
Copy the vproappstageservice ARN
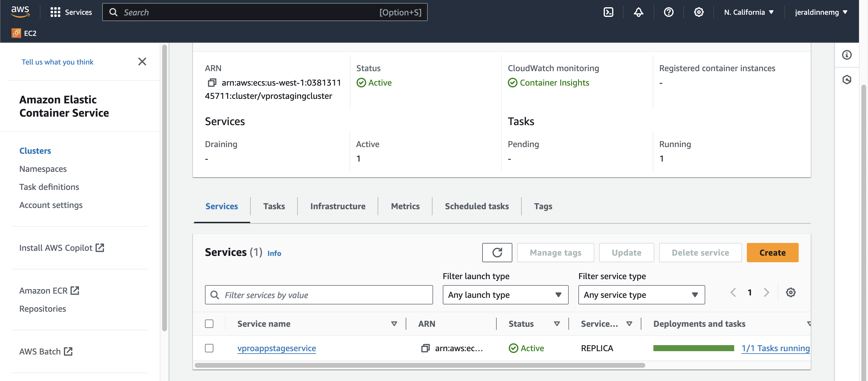tap(425, 348)
